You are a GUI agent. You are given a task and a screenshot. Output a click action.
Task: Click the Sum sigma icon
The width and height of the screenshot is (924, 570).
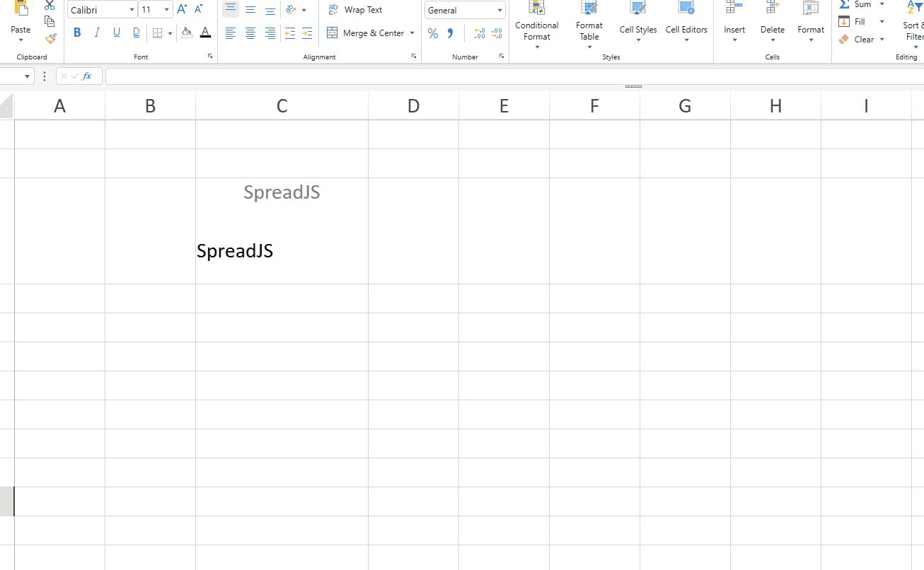click(844, 4)
